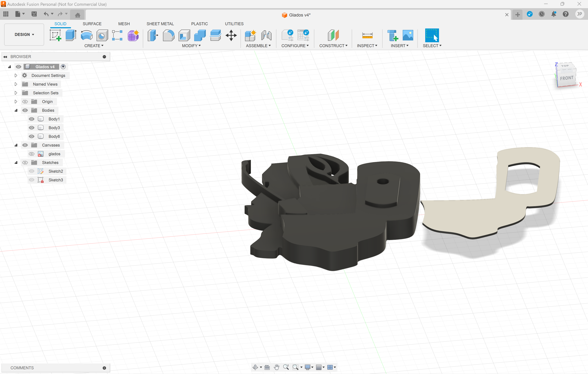Activate the Select tool icon
The image size is (588, 374).
(432, 35)
